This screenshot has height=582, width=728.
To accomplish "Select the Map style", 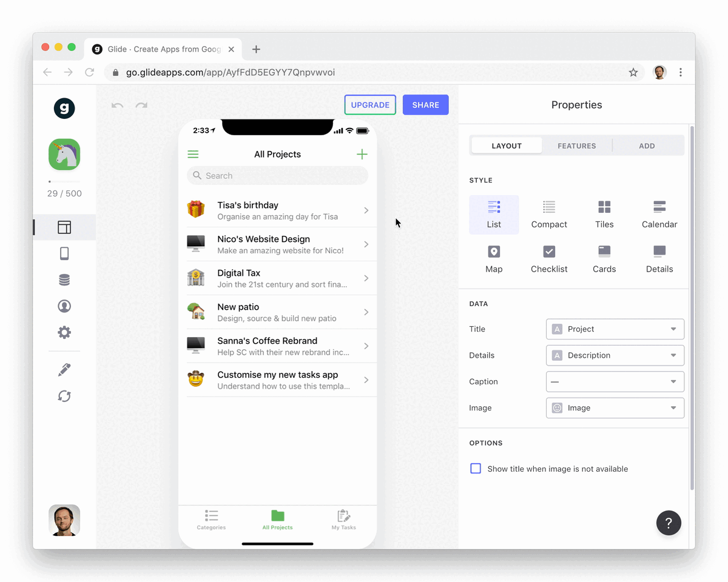I will [494, 259].
